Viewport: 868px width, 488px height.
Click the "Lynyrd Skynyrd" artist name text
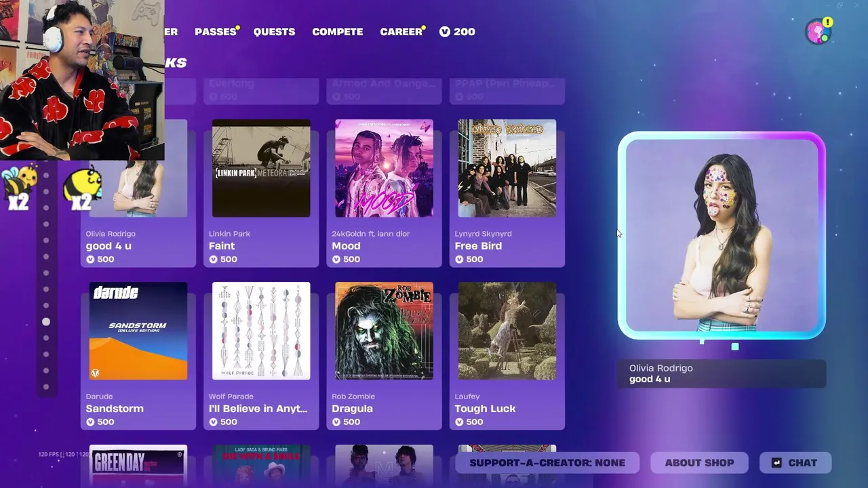483,234
